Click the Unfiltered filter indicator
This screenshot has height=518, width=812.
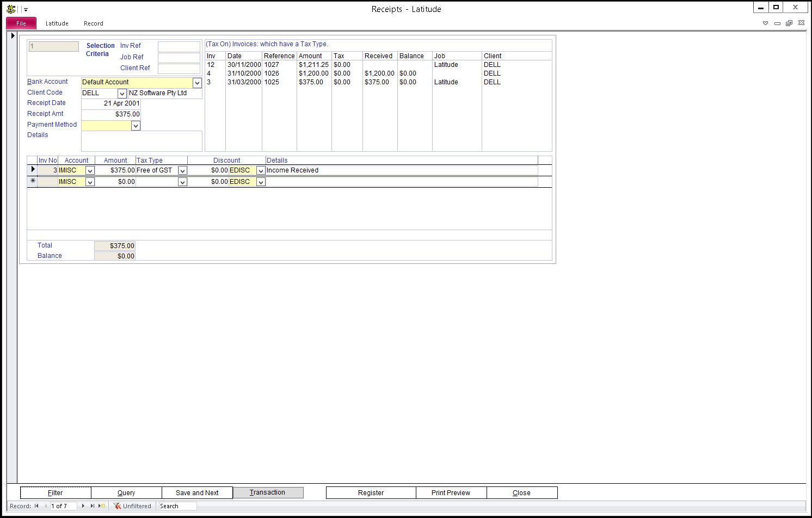(x=132, y=506)
